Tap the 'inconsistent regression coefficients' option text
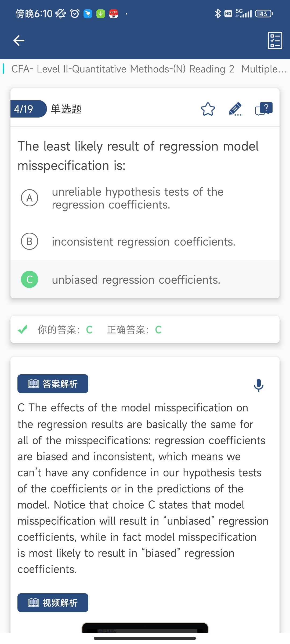Image resolution: width=290 pixels, height=644 pixels. [x=144, y=242]
